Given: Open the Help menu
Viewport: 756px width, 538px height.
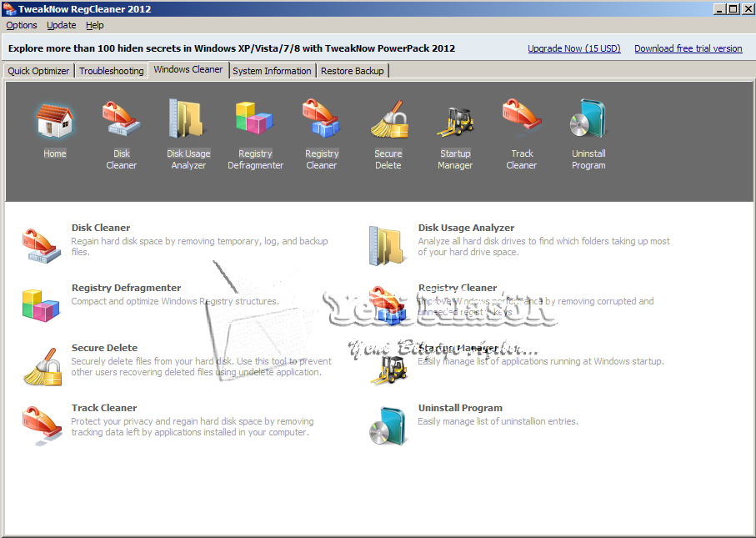Looking at the screenshot, I should (x=95, y=25).
